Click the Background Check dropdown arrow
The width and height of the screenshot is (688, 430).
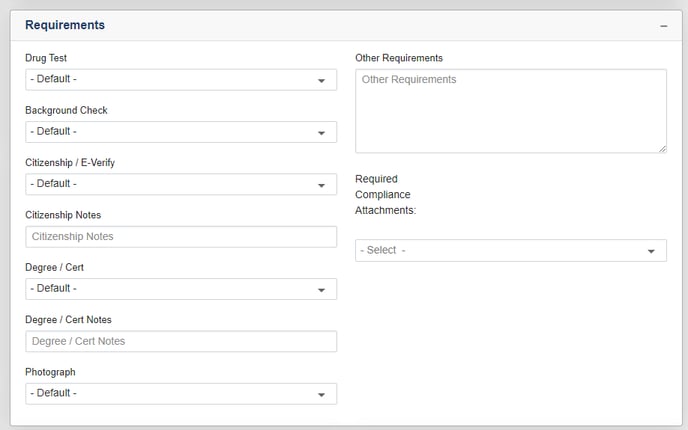(x=321, y=133)
